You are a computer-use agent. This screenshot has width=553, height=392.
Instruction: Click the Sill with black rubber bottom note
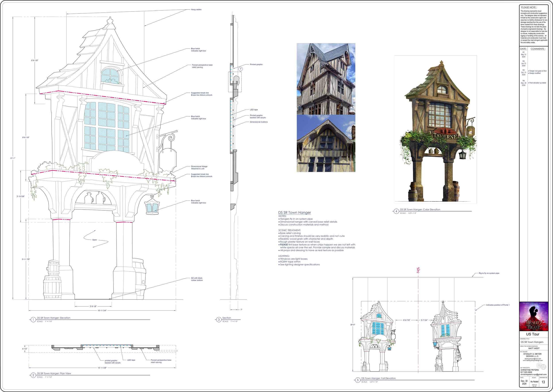197,279
